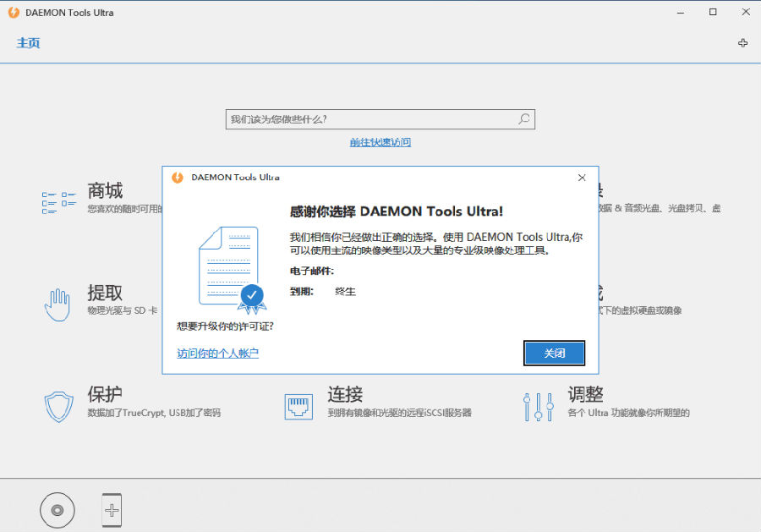The height and width of the screenshot is (532, 761).
Task: Select the 主页 (Home) tab
Action: point(27,42)
